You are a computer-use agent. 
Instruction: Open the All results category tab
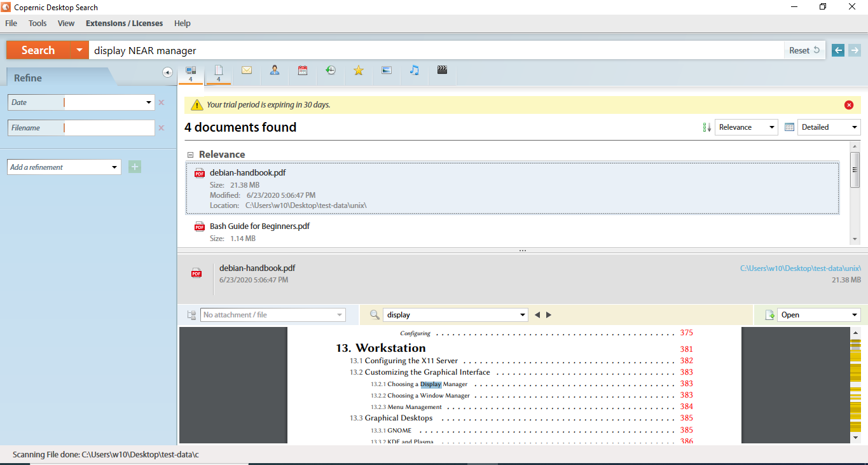[x=191, y=73]
